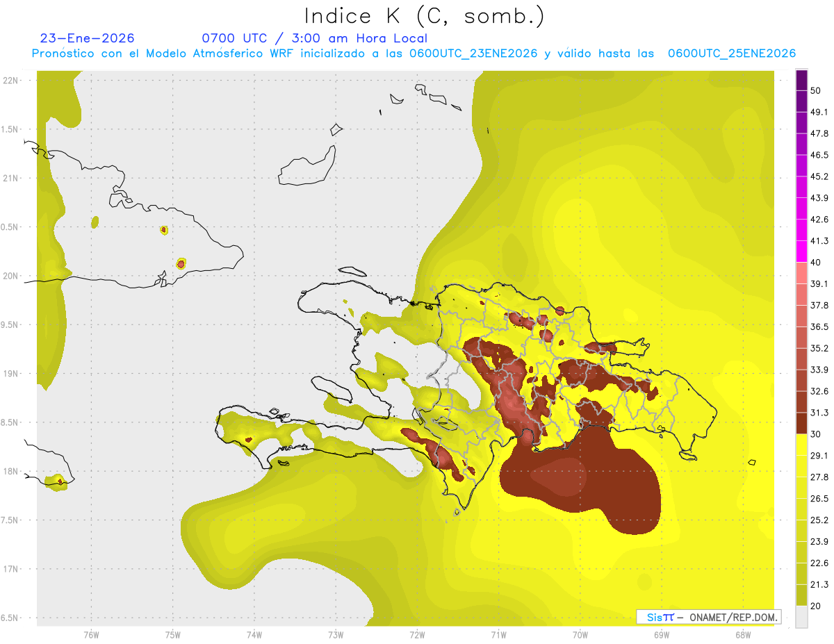Click legend value '27.8'

[819, 477]
